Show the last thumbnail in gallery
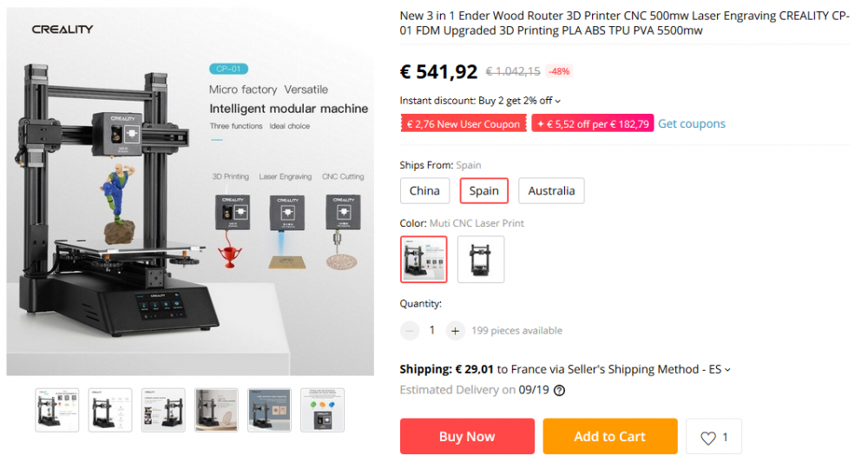Image resolution: width=868 pixels, height=469 pixels. tap(322, 410)
